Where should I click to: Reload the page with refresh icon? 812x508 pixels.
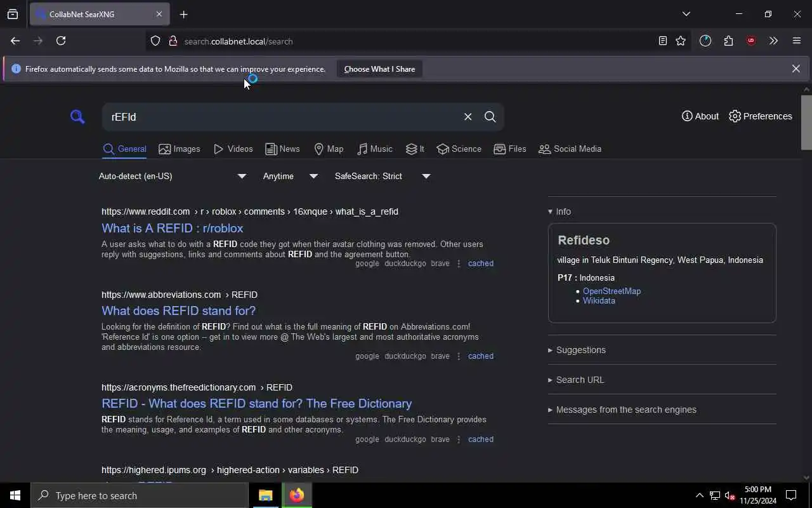(x=61, y=41)
